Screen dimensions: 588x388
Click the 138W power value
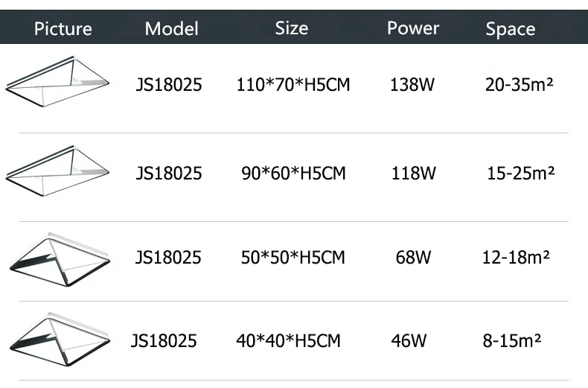coord(412,85)
